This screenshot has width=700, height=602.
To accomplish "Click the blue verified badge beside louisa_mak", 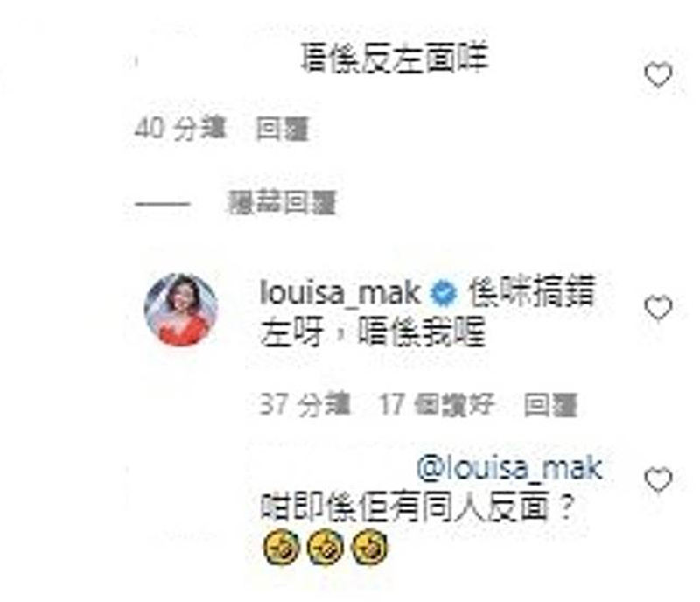I will [444, 294].
